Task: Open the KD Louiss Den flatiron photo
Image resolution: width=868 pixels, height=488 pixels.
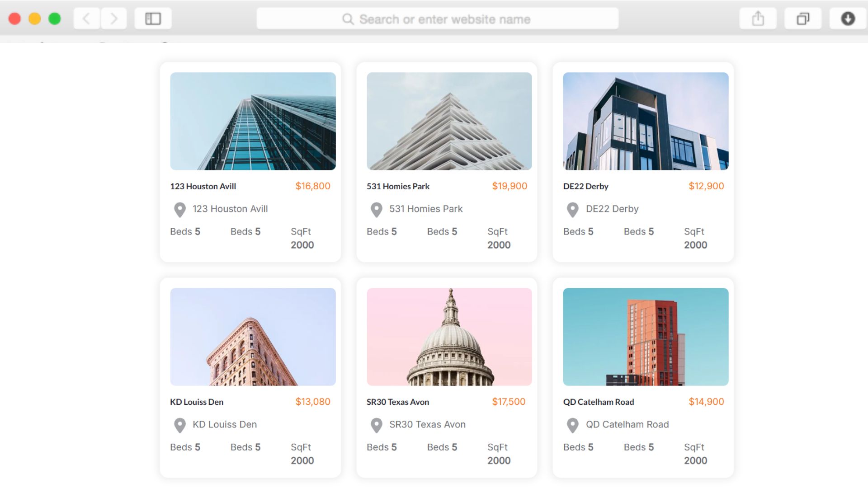Action: (x=253, y=337)
